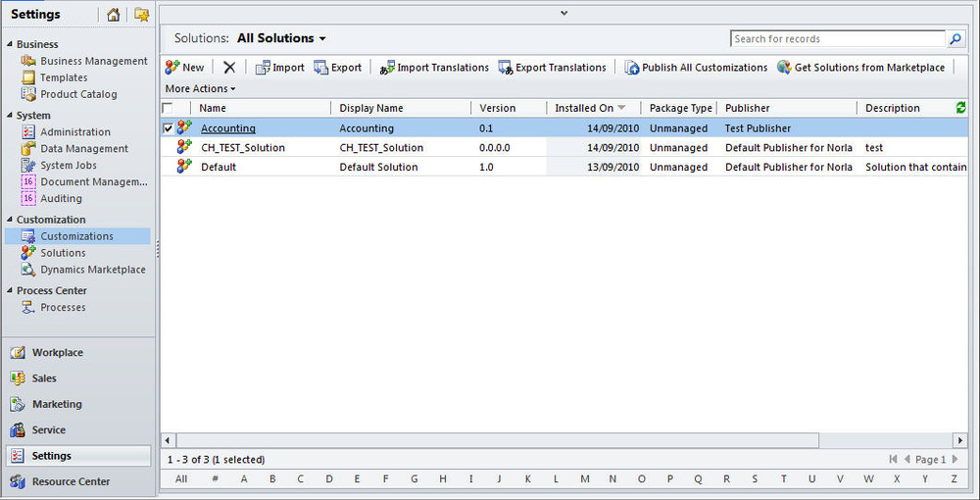Click Publish All Customizations toolbar button

pos(696,68)
